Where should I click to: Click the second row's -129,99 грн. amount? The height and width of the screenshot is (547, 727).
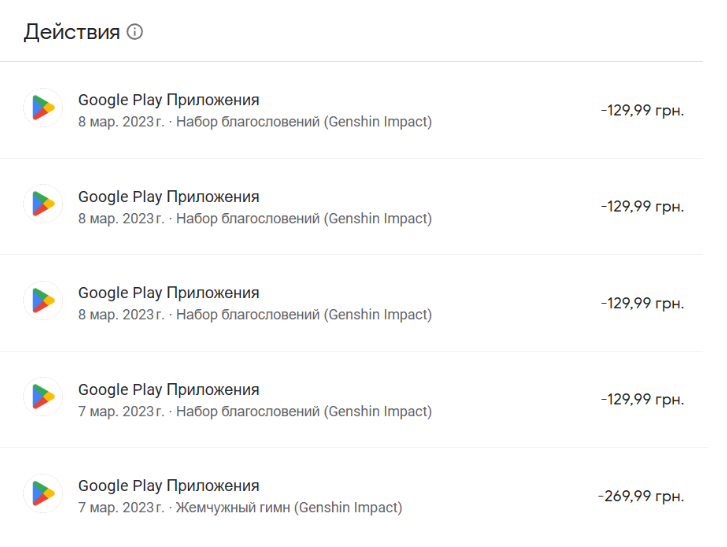(x=643, y=206)
